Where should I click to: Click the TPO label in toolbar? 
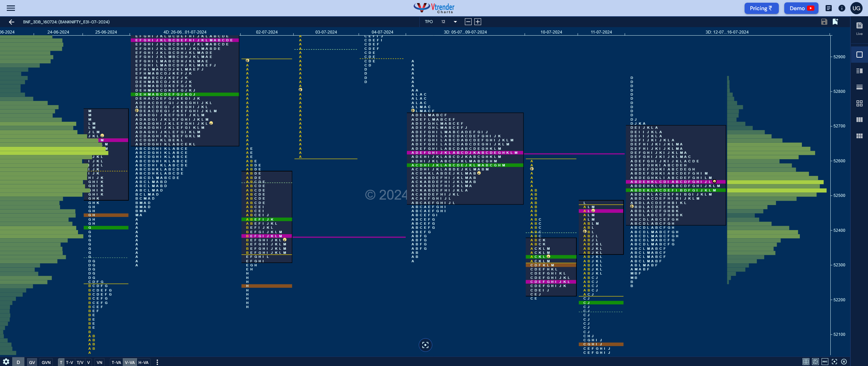[x=429, y=22]
